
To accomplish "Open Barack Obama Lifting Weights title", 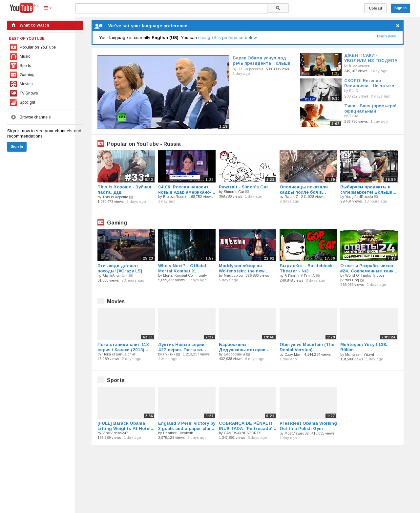I will [x=126, y=426].
